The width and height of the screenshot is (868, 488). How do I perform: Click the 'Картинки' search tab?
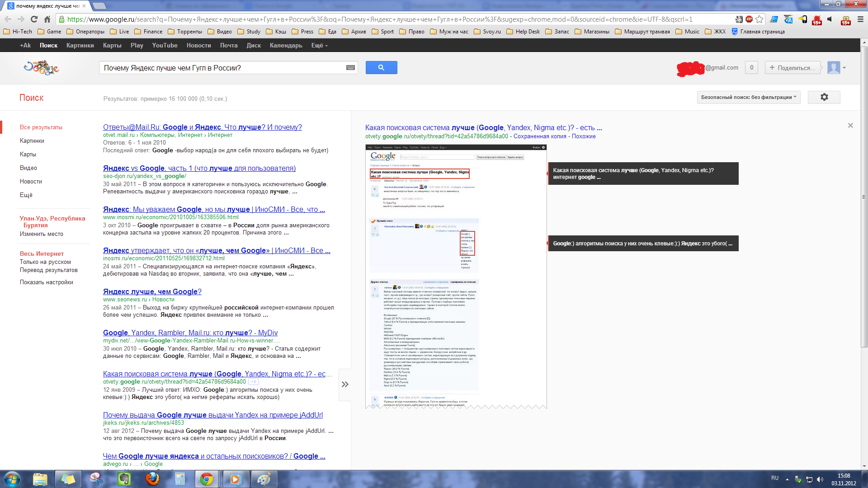click(x=32, y=140)
